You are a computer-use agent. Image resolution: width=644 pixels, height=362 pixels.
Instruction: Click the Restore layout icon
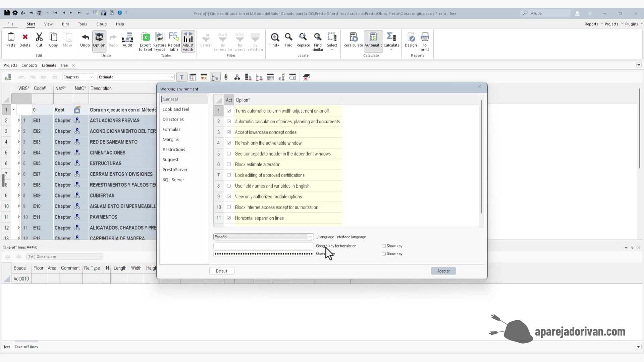(160, 42)
